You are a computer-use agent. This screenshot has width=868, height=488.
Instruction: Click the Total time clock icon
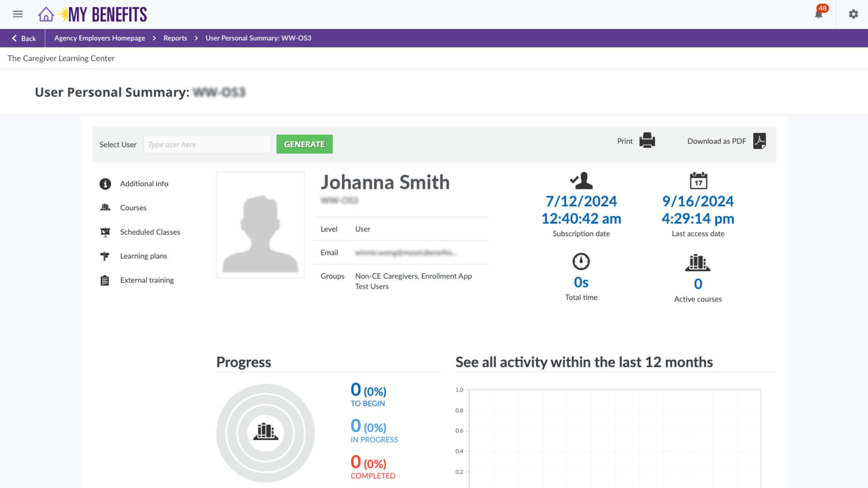(x=580, y=261)
